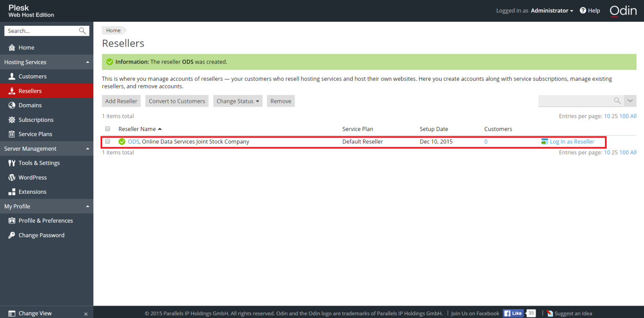This screenshot has height=318, width=644.
Task: Click the Log In as Reseller icon
Action: 545,142
